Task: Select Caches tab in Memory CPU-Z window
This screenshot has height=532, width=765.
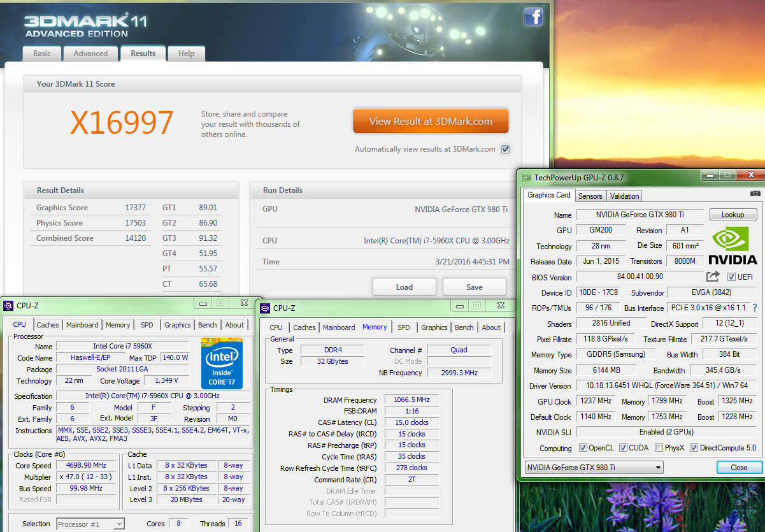Action: [304, 327]
